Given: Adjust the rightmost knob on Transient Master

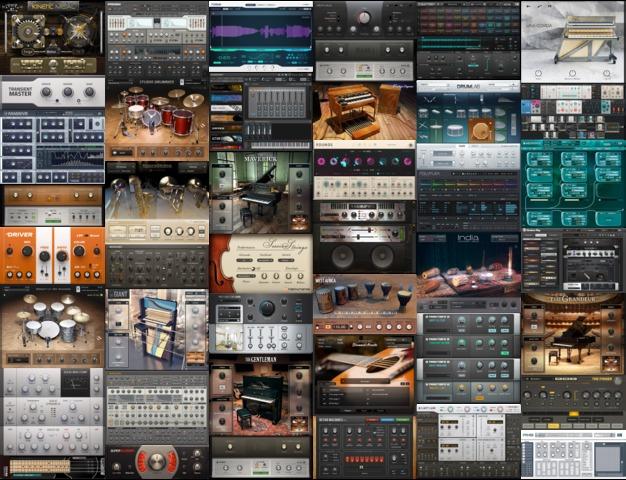Looking at the screenshot, I should point(89,92).
